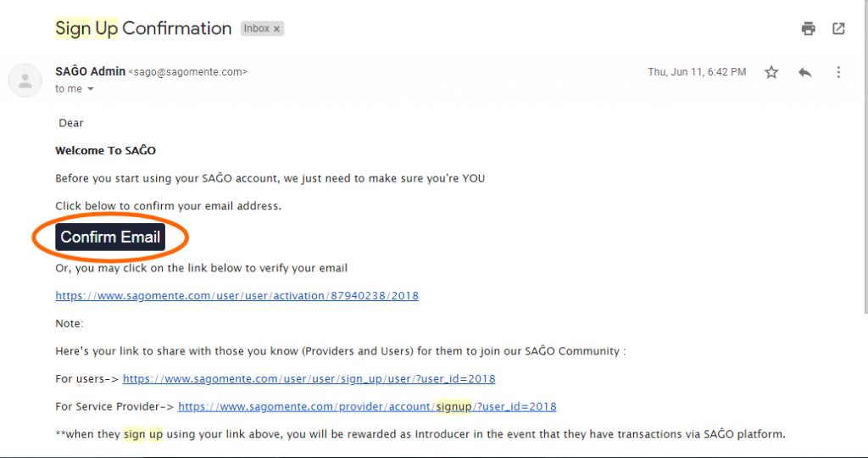Star this Sign Up Confirmation email
868x458 pixels.
771,73
